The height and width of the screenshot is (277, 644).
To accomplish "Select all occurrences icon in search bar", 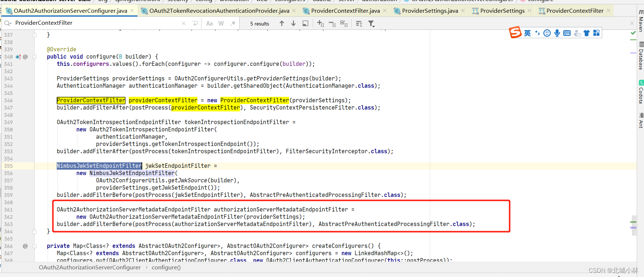I will point(344,24).
